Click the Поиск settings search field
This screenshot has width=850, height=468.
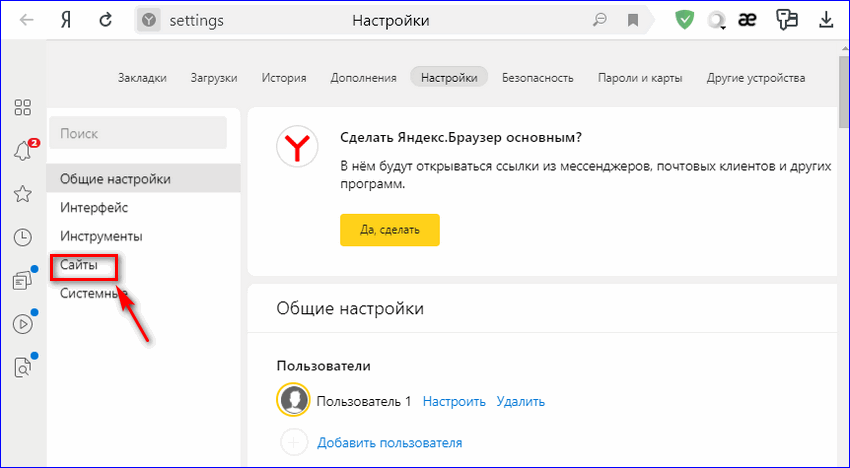[x=138, y=133]
